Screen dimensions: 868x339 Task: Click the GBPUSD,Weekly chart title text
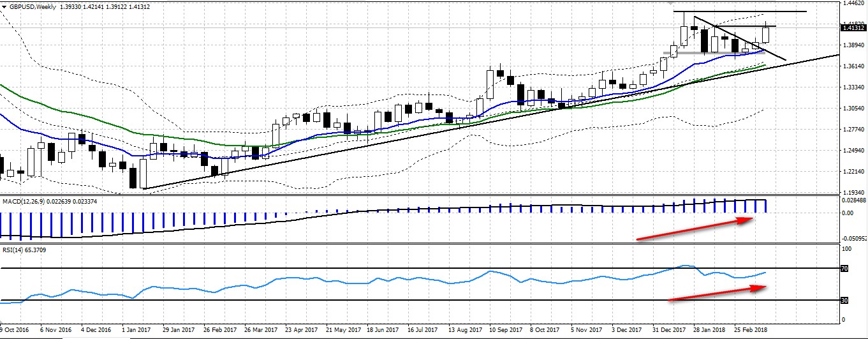pos(32,6)
